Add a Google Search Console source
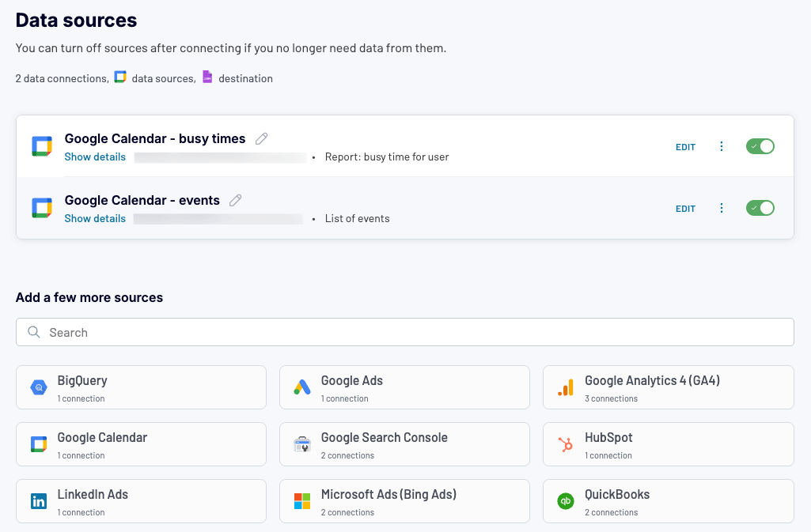811x532 pixels. tap(404, 444)
